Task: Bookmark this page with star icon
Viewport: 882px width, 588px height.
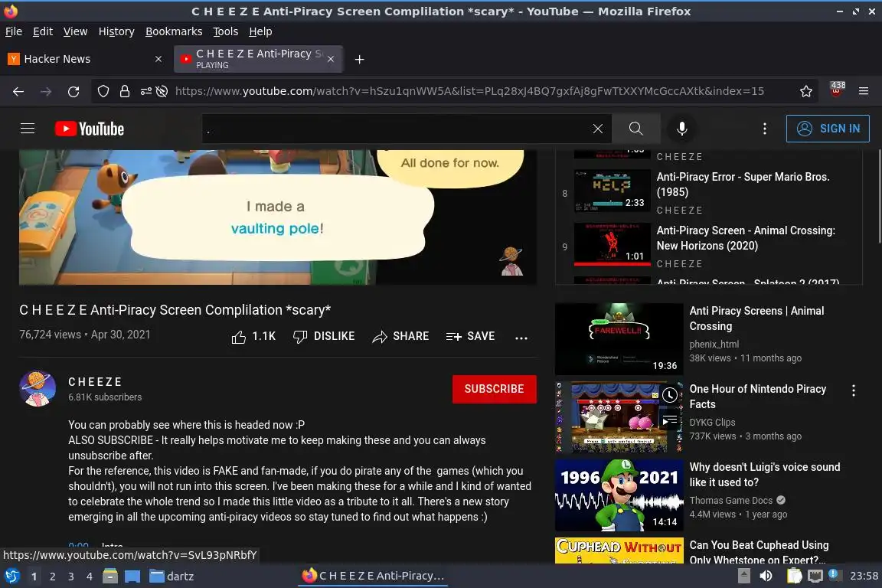Action: coord(805,91)
